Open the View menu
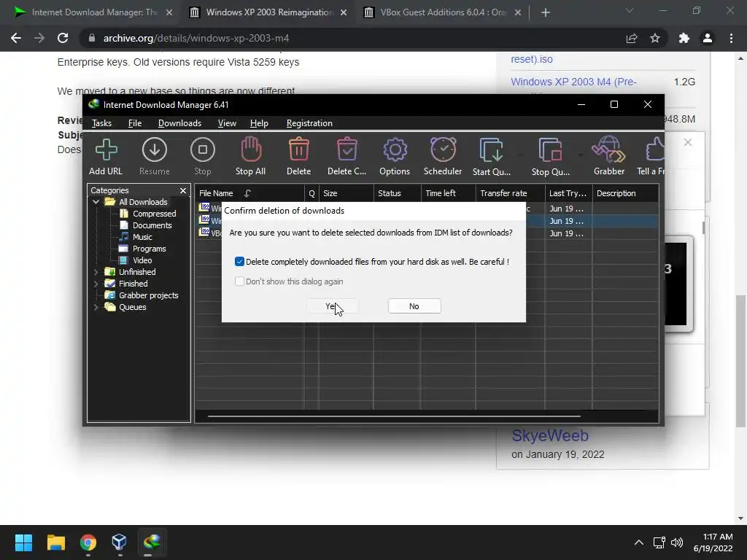This screenshot has height=560, width=747. [227, 122]
